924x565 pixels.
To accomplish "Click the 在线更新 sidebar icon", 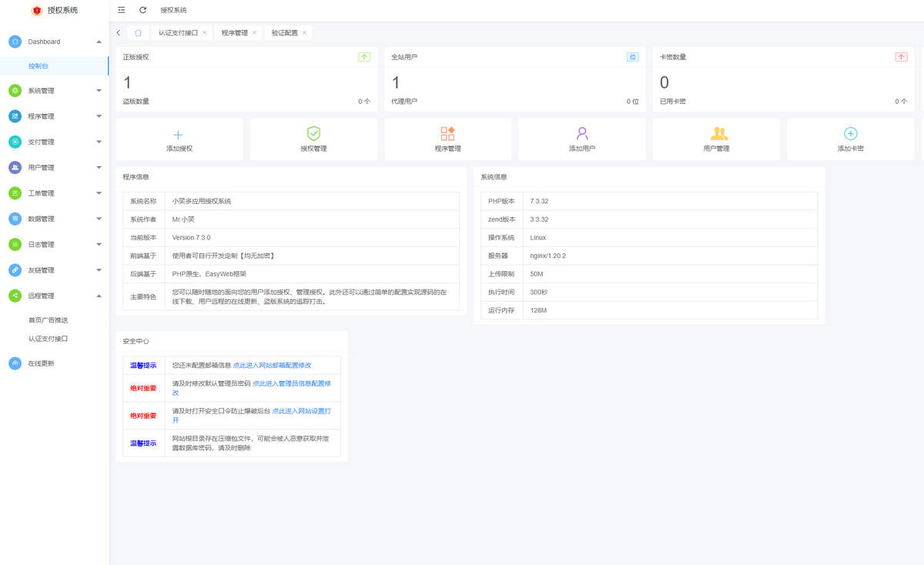I will (15, 363).
